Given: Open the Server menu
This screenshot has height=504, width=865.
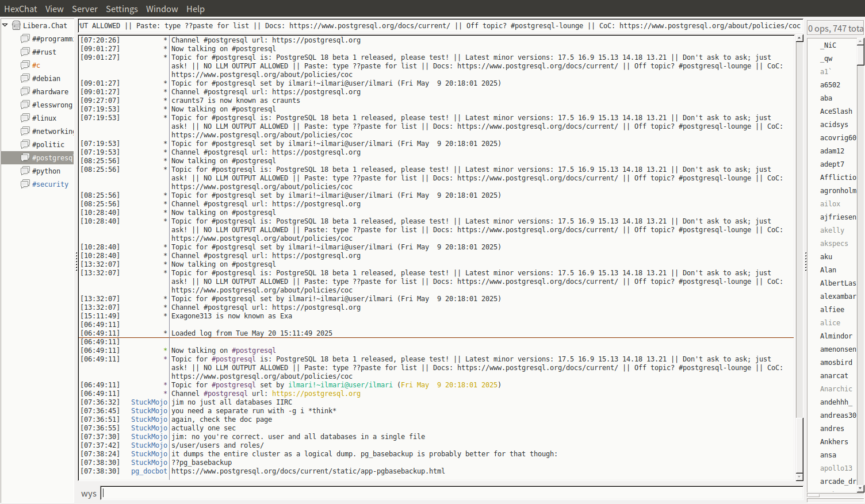Looking at the screenshot, I should [x=85, y=9].
